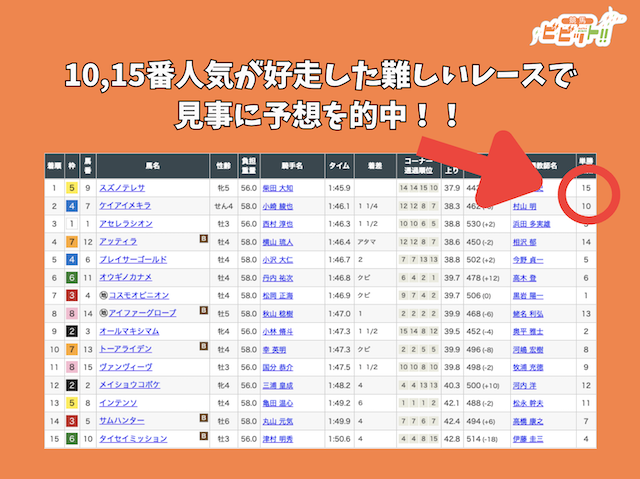Open horse link アセレラシオン

(126, 224)
